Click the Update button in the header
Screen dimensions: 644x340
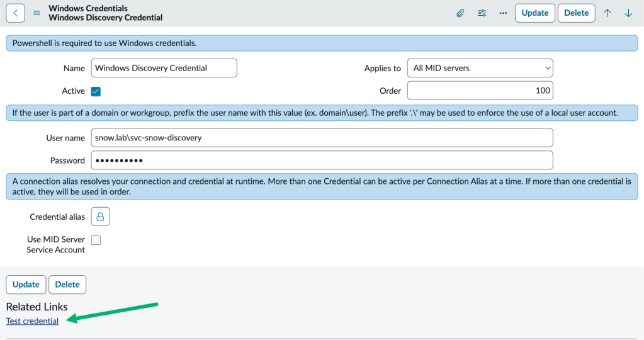click(x=534, y=13)
